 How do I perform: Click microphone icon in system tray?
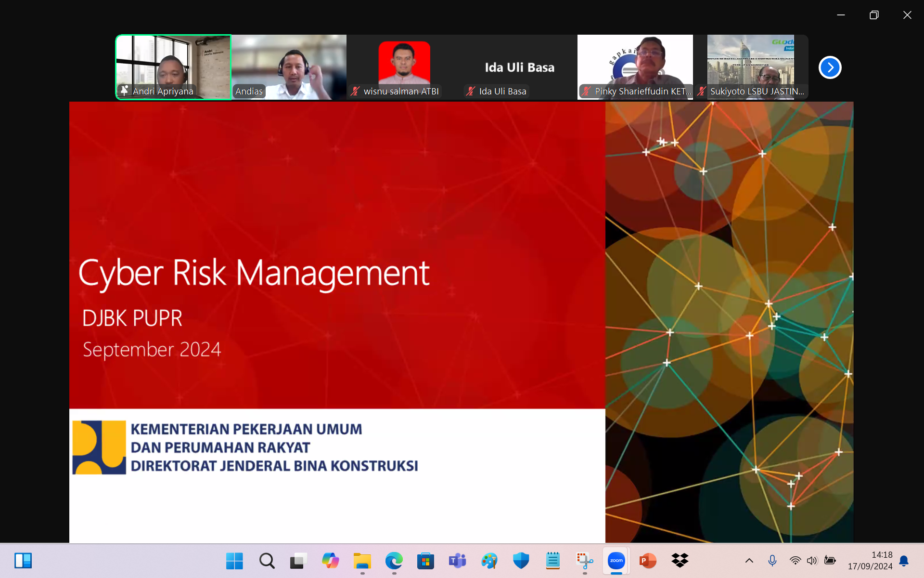772,561
